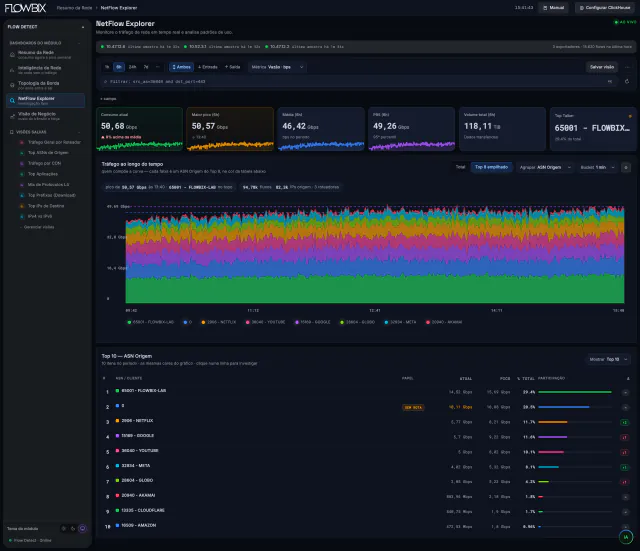
Task: Select light theme icon in sidebar footer
Action: click(63, 529)
